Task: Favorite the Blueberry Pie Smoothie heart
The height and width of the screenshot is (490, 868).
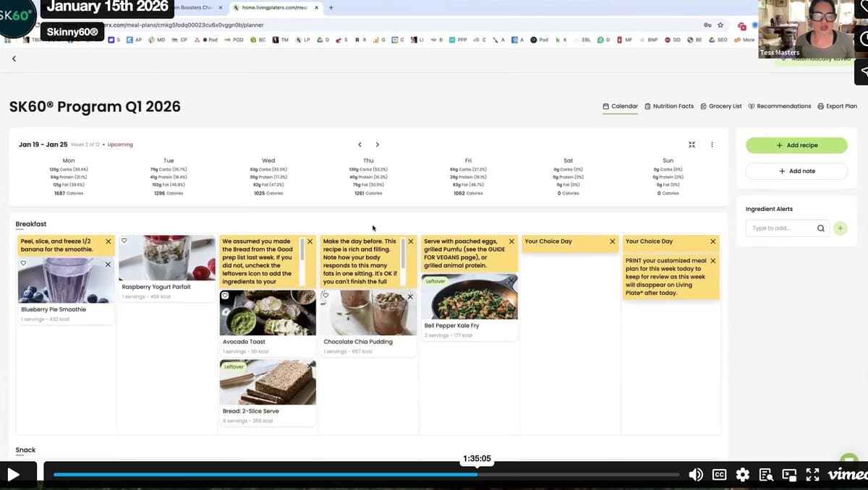Action: [x=23, y=264]
